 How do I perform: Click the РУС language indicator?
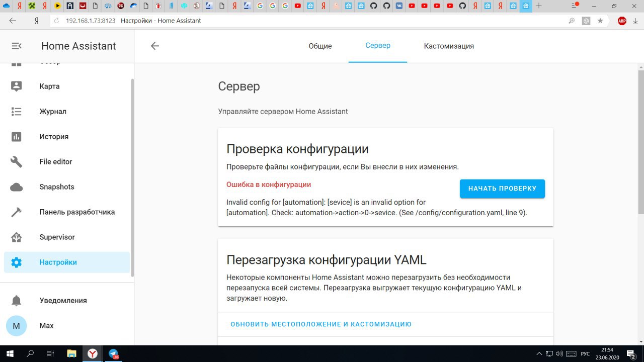coord(585,353)
